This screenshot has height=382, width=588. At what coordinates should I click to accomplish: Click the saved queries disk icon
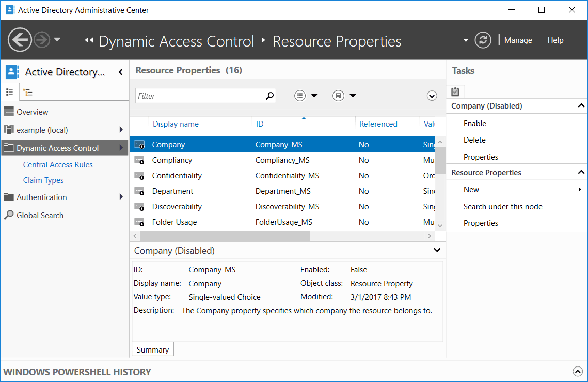click(338, 96)
